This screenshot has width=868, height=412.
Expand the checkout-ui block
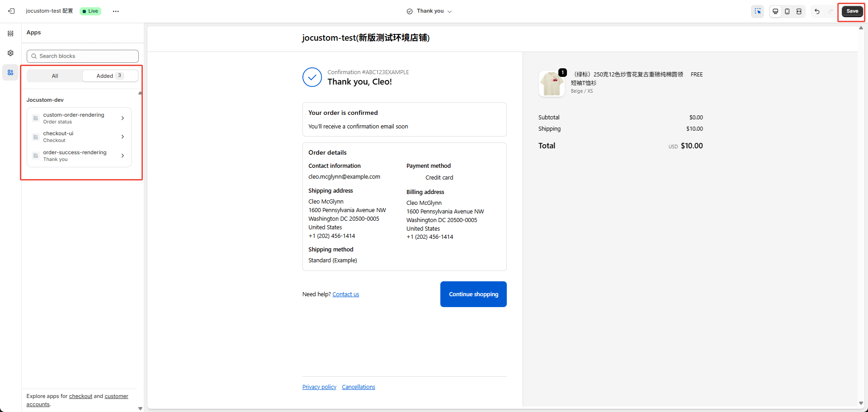pos(79,137)
